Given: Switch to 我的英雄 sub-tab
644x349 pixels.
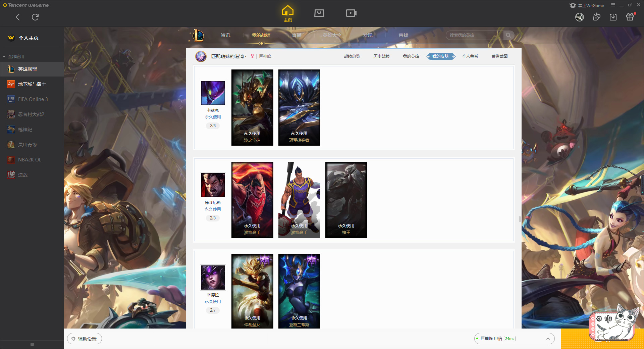Looking at the screenshot, I should [411, 56].
